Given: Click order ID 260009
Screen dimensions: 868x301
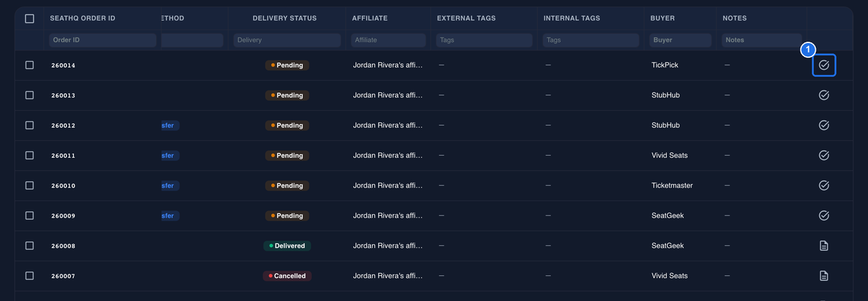Looking at the screenshot, I should point(63,215).
